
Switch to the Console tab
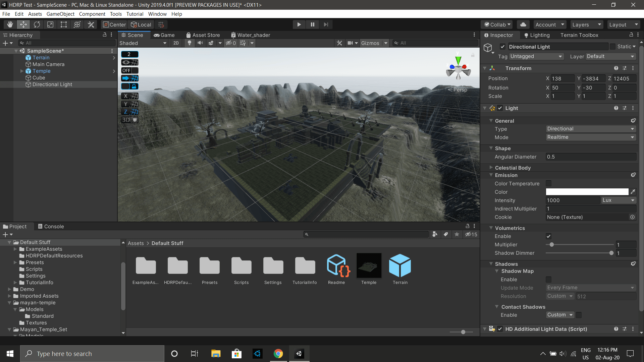(x=51, y=226)
